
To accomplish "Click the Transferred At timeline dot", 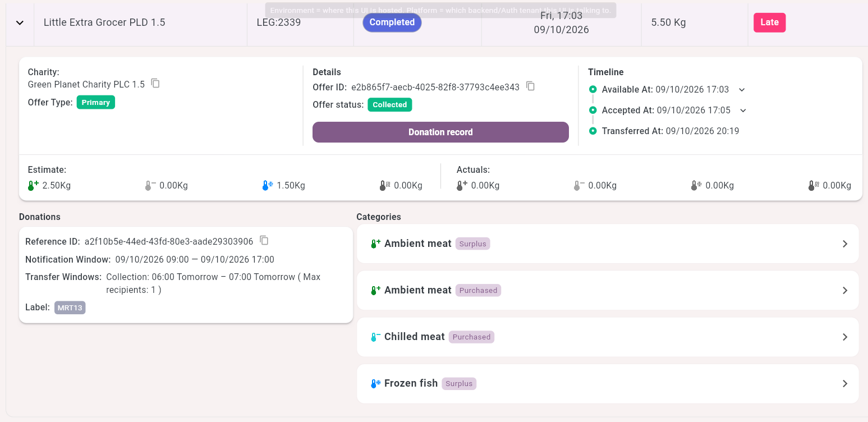I will click(593, 131).
